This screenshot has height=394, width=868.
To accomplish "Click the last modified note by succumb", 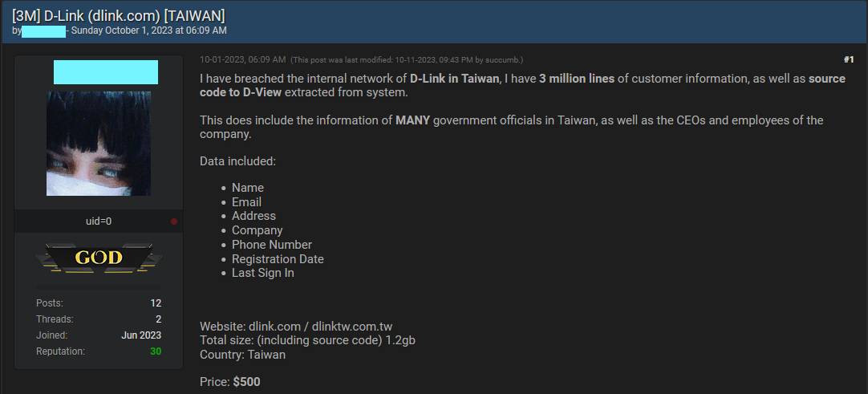I will click(407, 59).
